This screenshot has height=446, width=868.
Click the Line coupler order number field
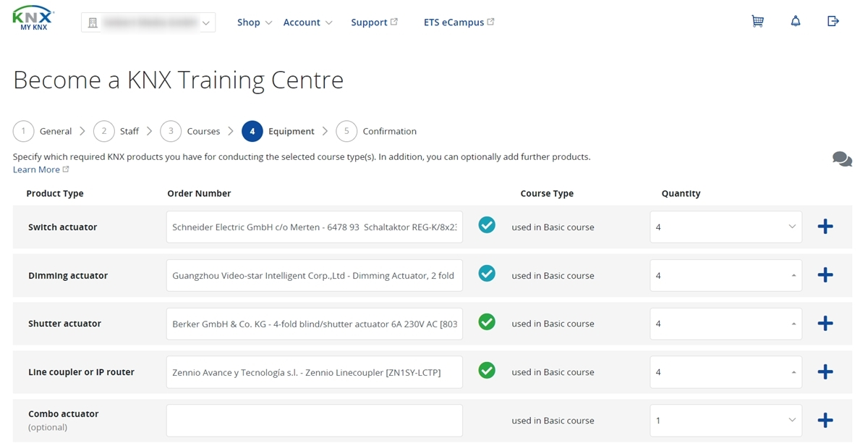coord(315,373)
